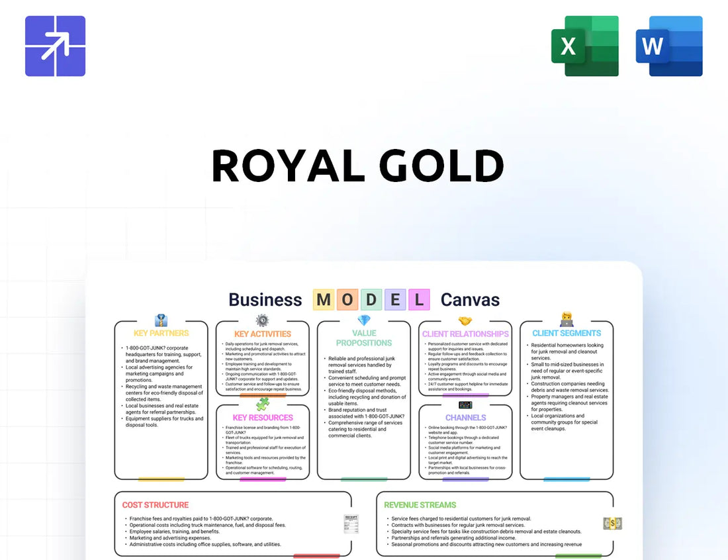Select the CLIENT RELATIONSHIPS heading
This screenshot has height=560, width=728.
pos(465,334)
